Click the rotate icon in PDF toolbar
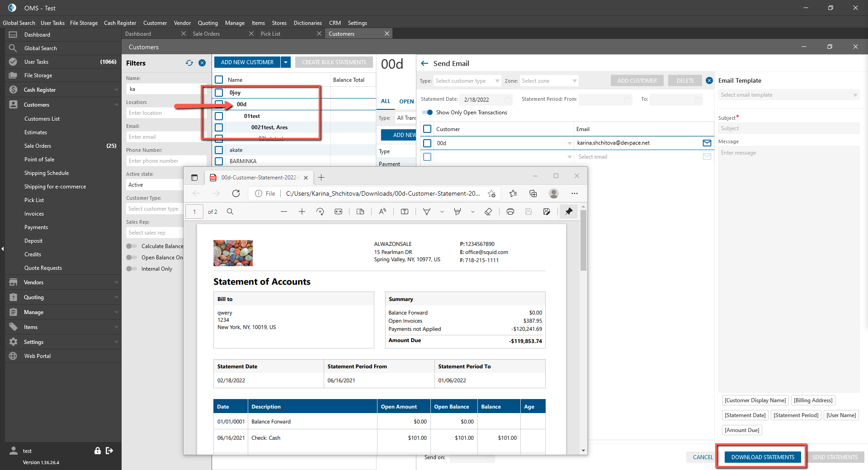This screenshot has width=868, height=470. pos(320,211)
